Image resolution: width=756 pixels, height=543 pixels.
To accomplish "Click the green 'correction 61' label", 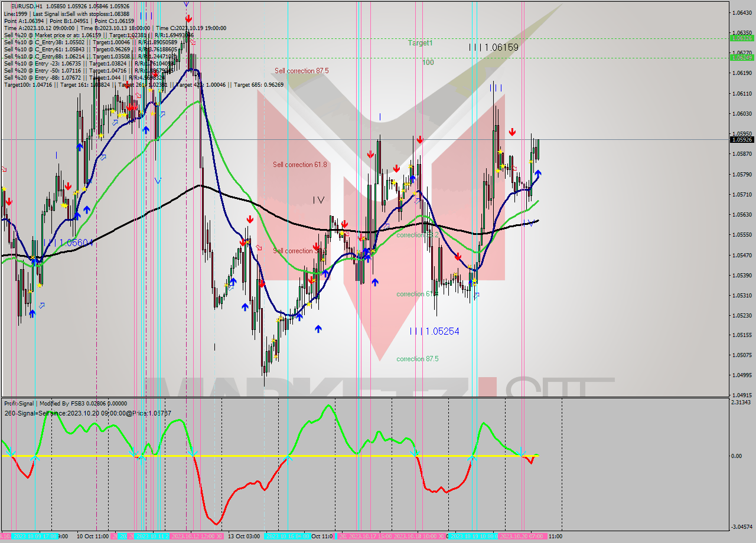I will coord(416,294).
